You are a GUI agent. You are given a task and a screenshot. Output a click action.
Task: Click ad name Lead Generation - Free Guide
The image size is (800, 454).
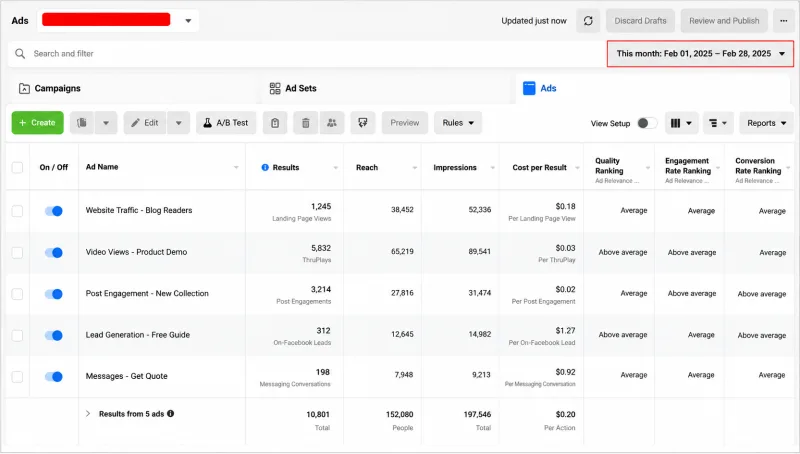pos(138,335)
